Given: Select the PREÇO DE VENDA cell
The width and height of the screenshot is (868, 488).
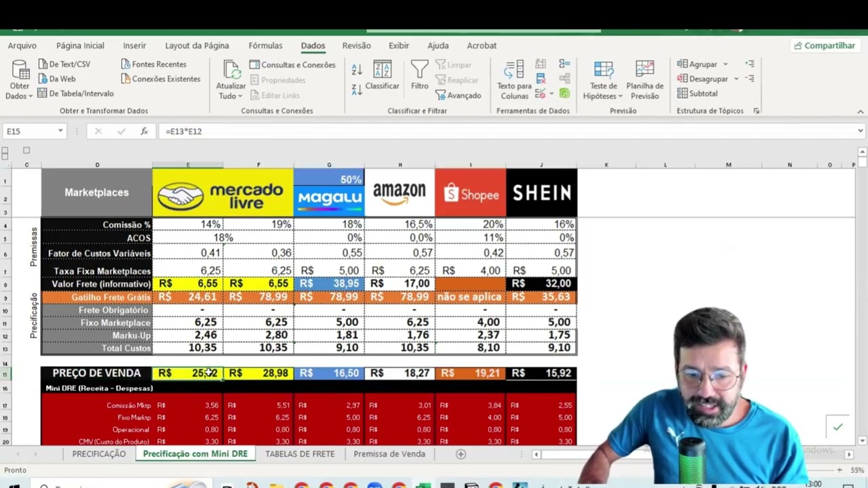Looking at the screenshot, I should coord(96,373).
